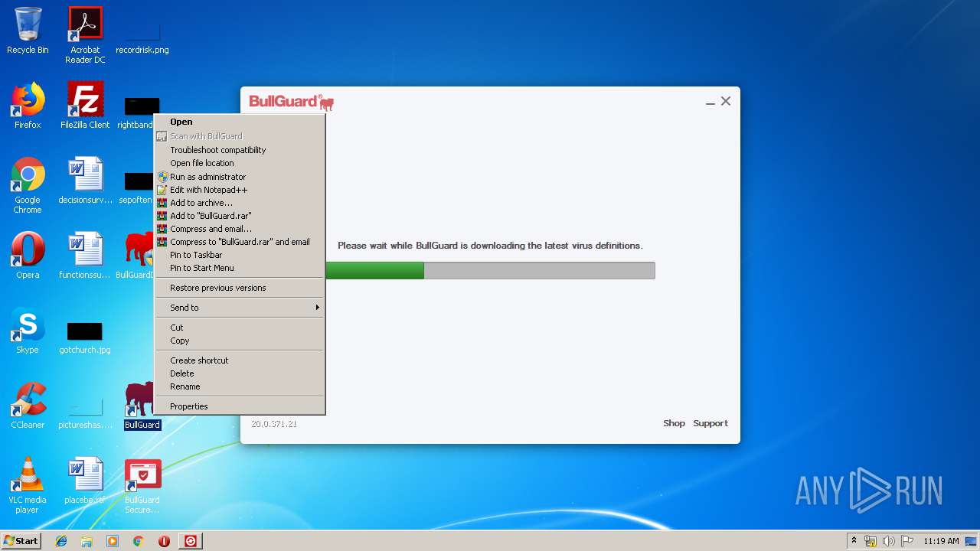
Task: Click the BullGuard logo in installer
Action: point(292,102)
